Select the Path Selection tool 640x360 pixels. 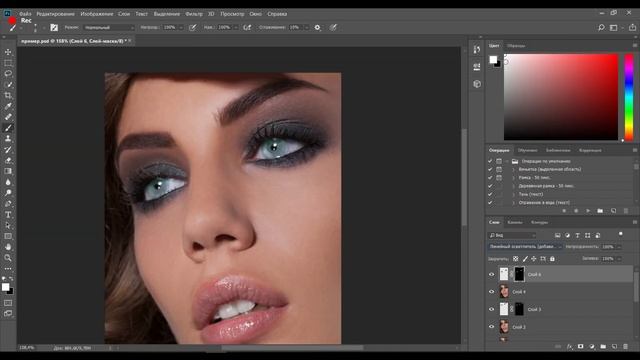(x=8, y=225)
